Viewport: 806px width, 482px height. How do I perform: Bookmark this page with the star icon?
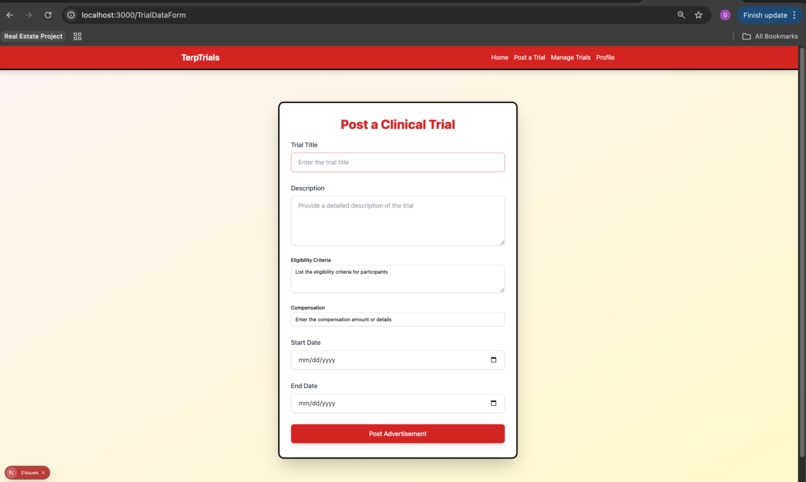[699, 15]
